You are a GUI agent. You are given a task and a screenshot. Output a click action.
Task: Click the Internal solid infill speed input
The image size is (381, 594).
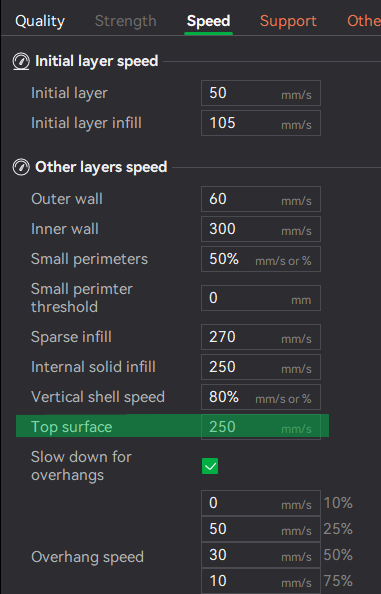pyautogui.click(x=261, y=367)
